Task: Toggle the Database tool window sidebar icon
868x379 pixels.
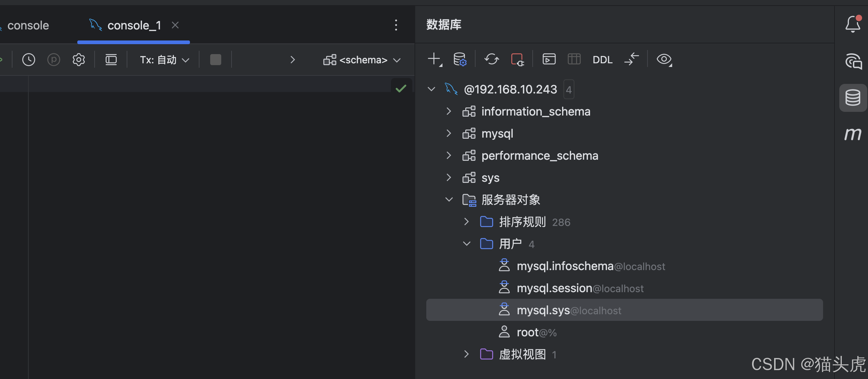Action: pos(853,98)
